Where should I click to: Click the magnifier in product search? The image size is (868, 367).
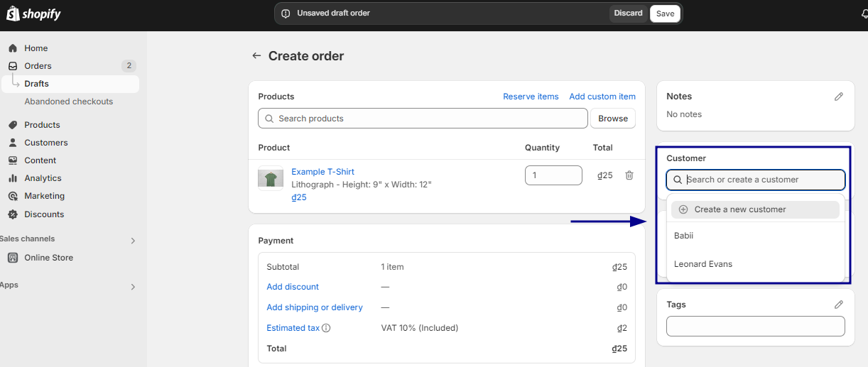tap(269, 119)
